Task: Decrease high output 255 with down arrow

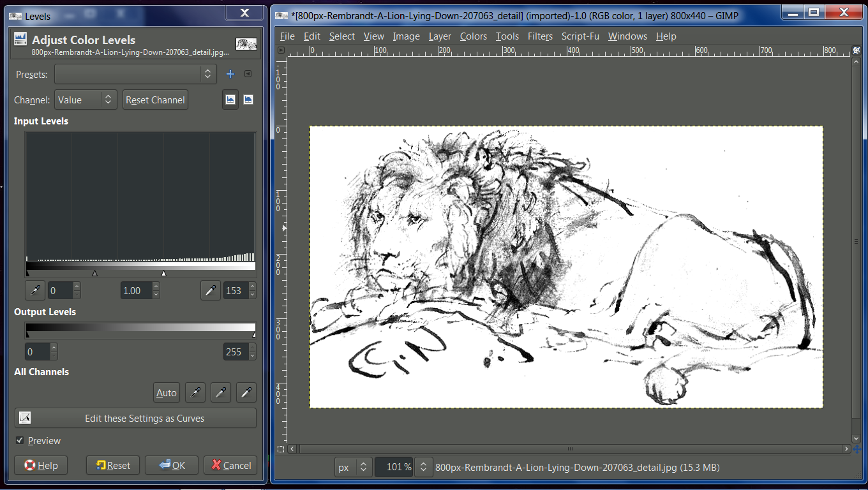Action: click(252, 355)
